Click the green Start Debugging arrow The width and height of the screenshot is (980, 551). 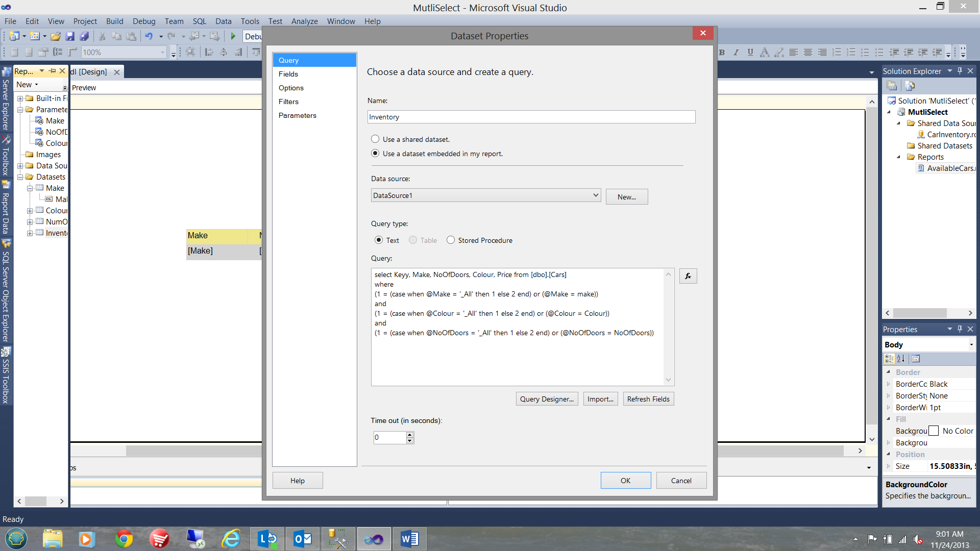[233, 36]
